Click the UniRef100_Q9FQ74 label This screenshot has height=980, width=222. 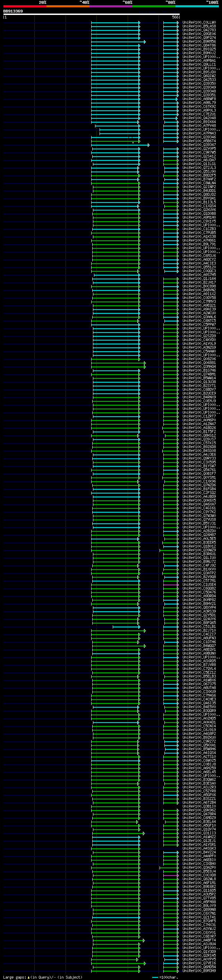199,38
